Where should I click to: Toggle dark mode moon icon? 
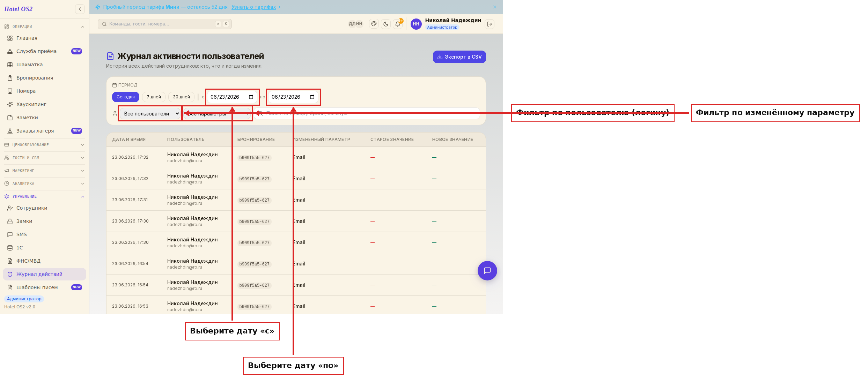pyautogui.click(x=386, y=24)
